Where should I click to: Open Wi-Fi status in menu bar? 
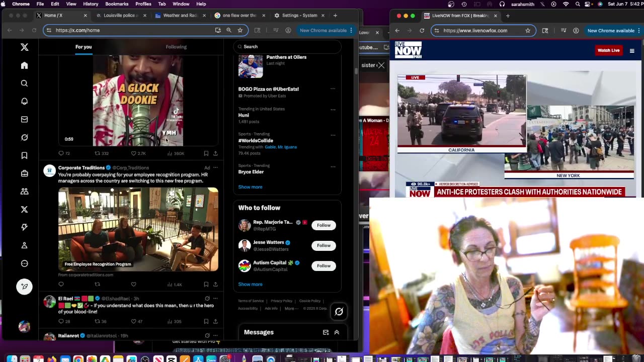tap(566, 4)
